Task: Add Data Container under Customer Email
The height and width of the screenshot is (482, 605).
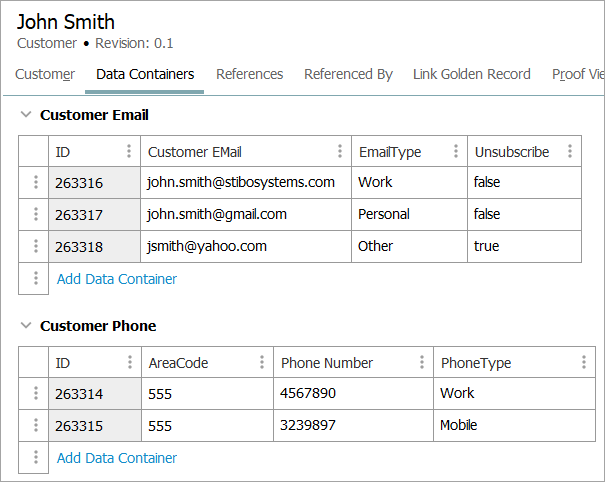Action: (117, 279)
